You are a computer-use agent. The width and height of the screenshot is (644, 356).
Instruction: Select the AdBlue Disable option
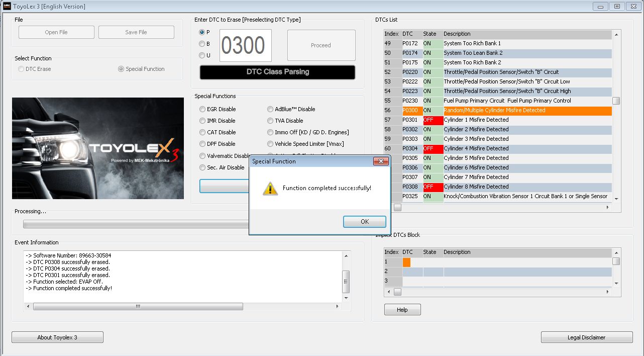point(270,109)
